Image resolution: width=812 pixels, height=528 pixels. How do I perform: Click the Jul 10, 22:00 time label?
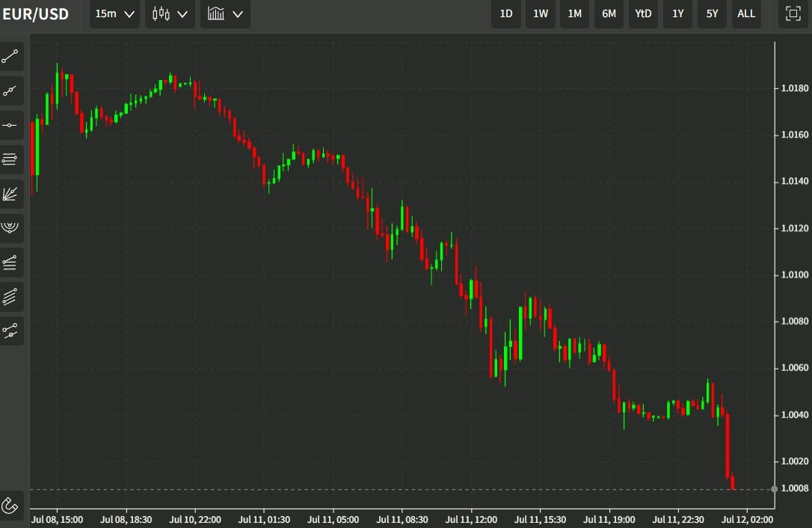pyautogui.click(x=195, y=519)
